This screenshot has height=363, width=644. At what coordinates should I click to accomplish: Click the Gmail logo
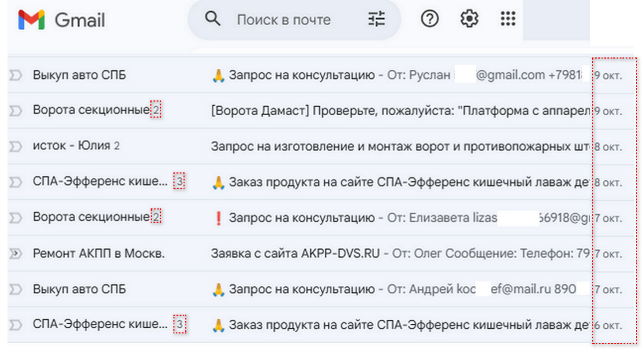point(62,20)
